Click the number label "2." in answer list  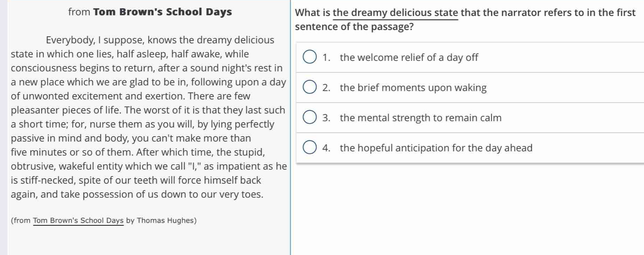click(326, 88)
